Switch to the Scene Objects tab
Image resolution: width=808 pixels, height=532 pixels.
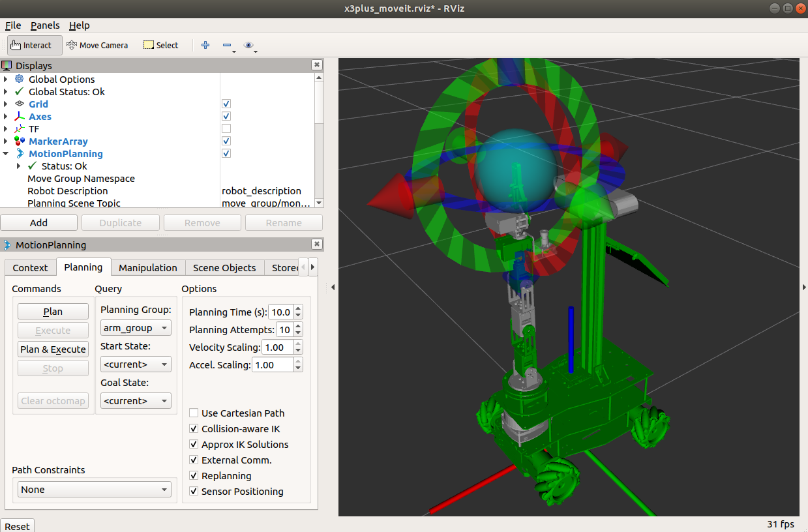coord(224,268)
